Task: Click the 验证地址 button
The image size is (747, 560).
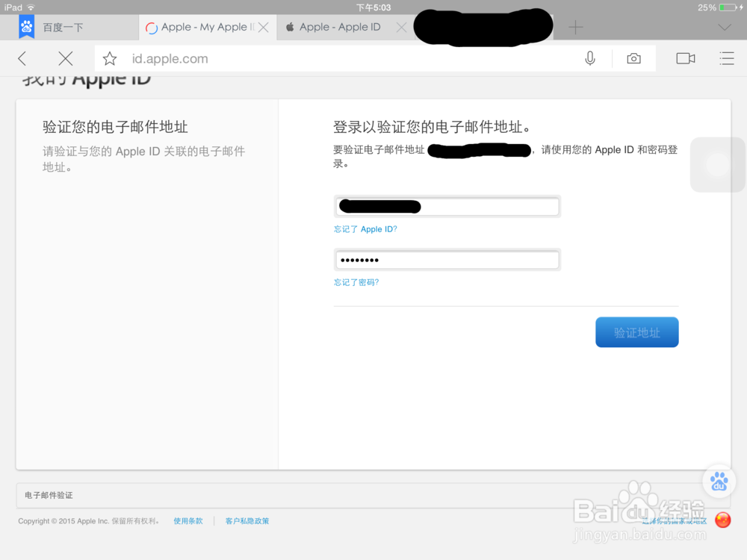Action: (637, 332)
